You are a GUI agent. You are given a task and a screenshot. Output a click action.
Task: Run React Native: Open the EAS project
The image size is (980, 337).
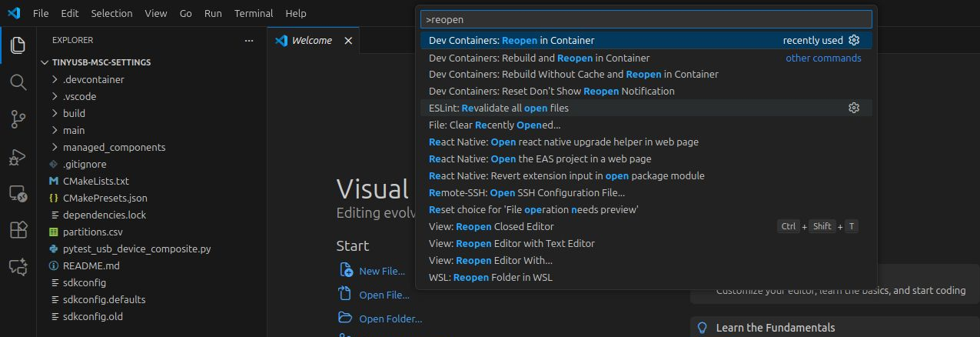[646, 158]
